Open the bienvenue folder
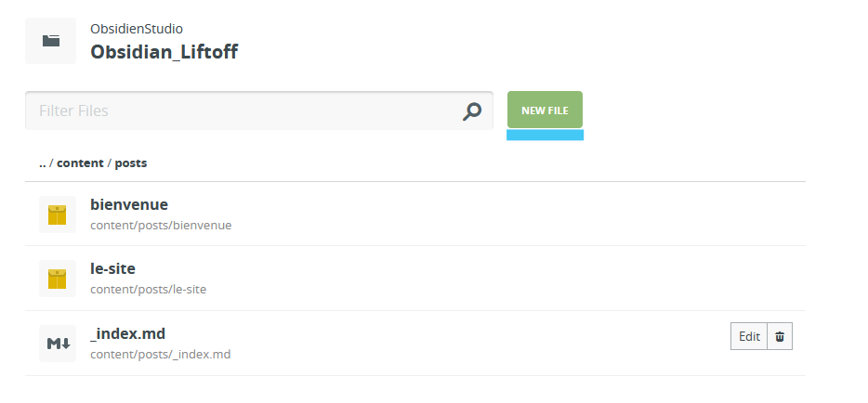This screenshot has height=403, width=868. (x=129, y=204)
